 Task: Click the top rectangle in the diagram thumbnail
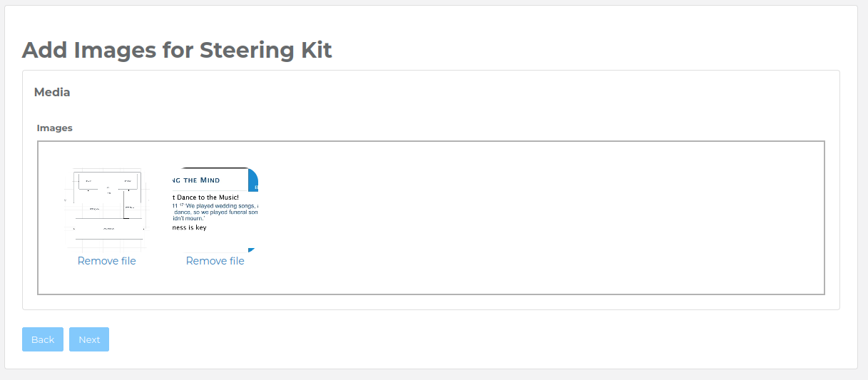[108, 180]
